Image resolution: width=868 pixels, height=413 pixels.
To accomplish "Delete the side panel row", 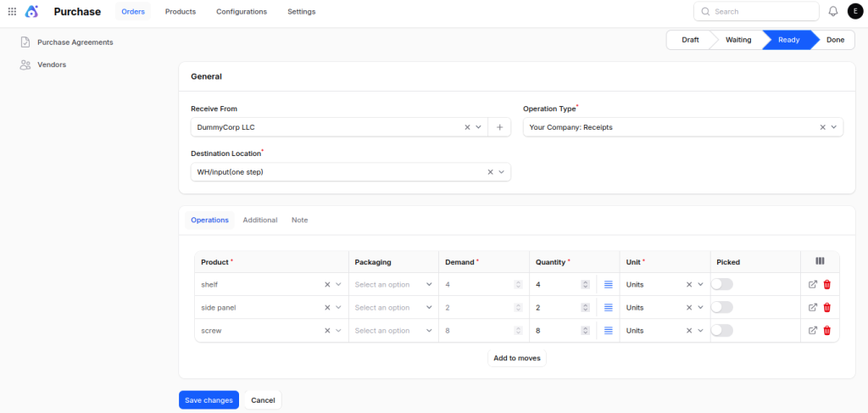I will [827, 307].
